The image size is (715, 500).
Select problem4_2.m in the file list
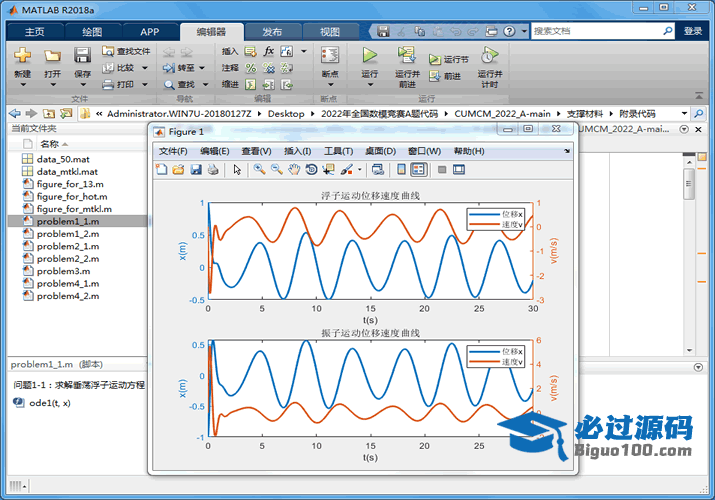tap(68, 296)
